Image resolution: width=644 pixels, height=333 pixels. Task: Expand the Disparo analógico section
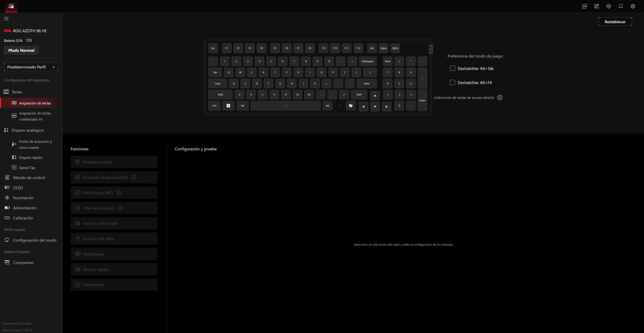point(27,130)
